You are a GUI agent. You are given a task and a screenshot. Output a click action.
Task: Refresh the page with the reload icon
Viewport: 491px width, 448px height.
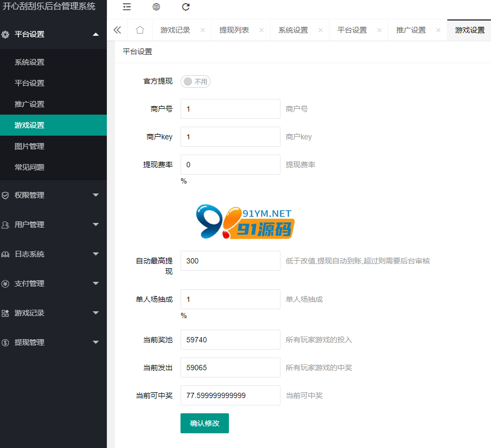pos(186,7)
